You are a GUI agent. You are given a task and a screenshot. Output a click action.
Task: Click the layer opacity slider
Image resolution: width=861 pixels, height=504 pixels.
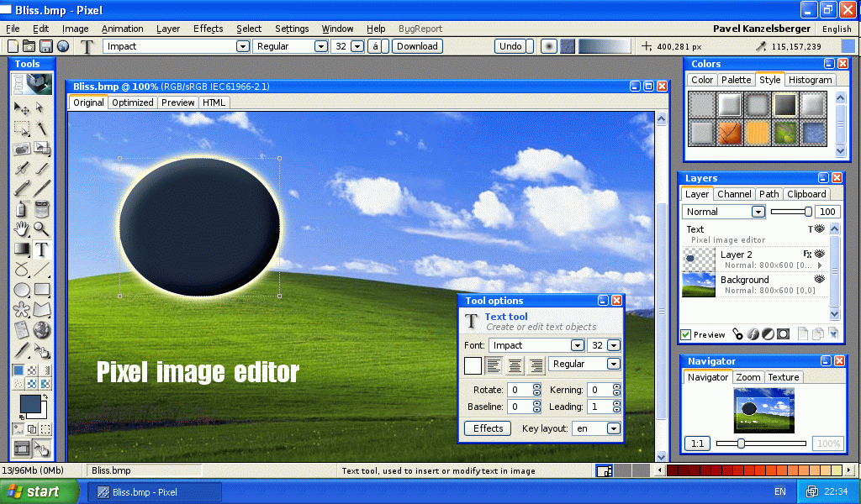point(791,212)
